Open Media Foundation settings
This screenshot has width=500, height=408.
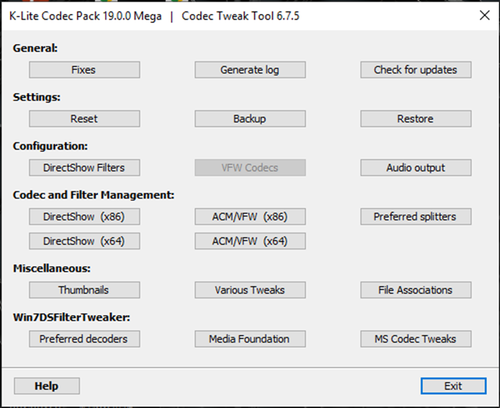pyautogui.click(x=250, y=339)
